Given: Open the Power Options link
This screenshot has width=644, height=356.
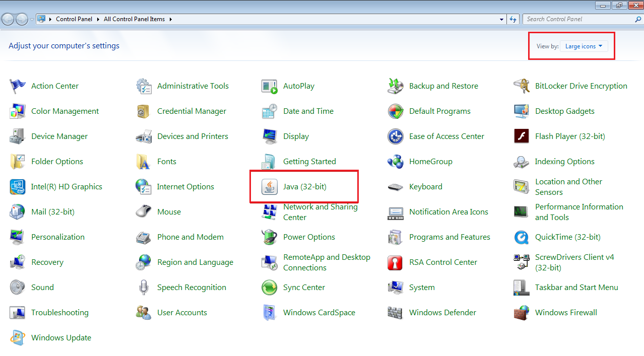Looking at the screenshot, I should click(x=309, y=237).
